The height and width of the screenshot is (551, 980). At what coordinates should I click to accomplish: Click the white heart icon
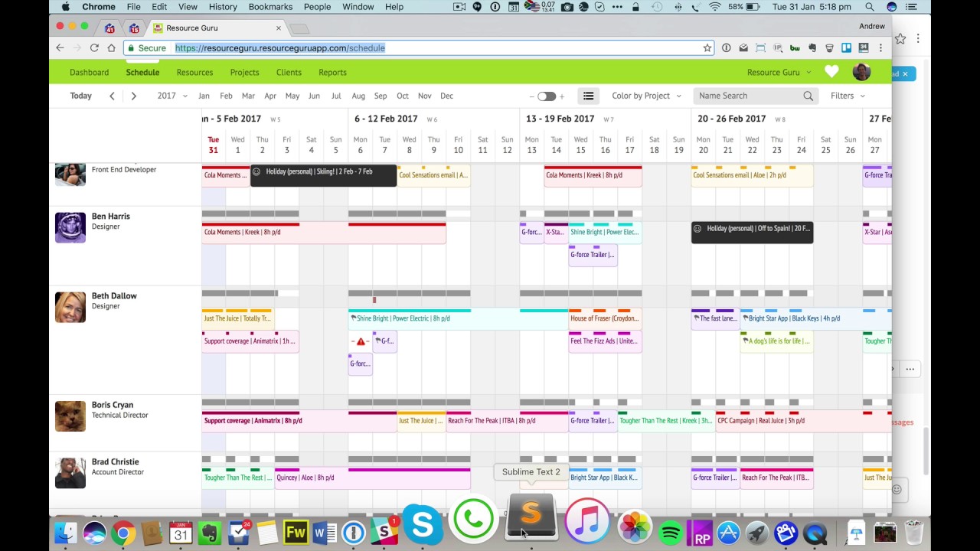(831, 72)
